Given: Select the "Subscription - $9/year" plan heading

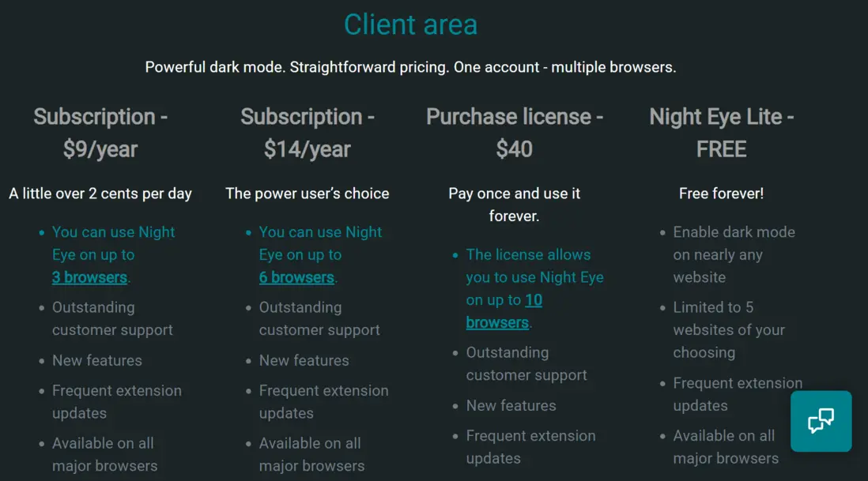Looking at the screenshot, I should click(100, 133).
